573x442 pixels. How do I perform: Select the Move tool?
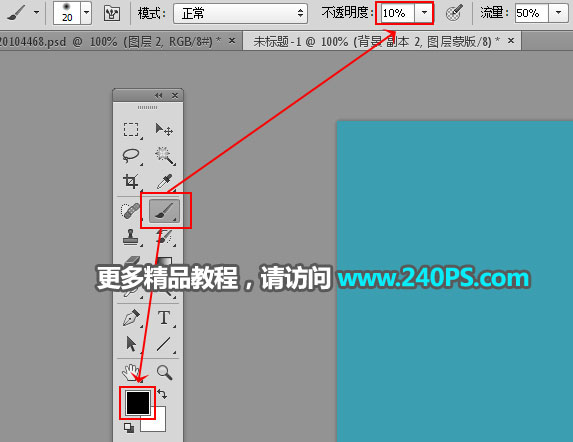pyautogui.click(x=164, y=129)
